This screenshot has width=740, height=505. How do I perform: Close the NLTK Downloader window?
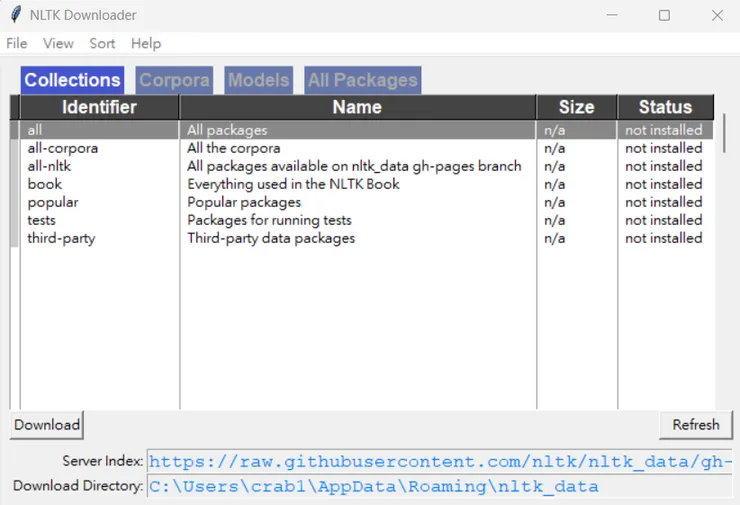click(x=717, y=15)
